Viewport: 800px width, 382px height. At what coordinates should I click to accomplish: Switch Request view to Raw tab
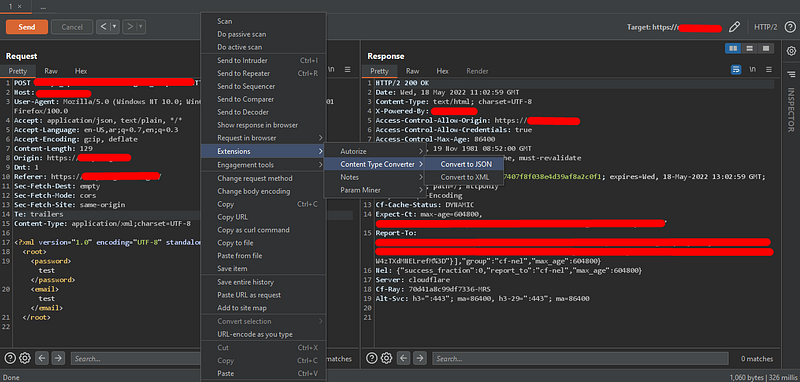pyautogui.click(x=51, y=71)
